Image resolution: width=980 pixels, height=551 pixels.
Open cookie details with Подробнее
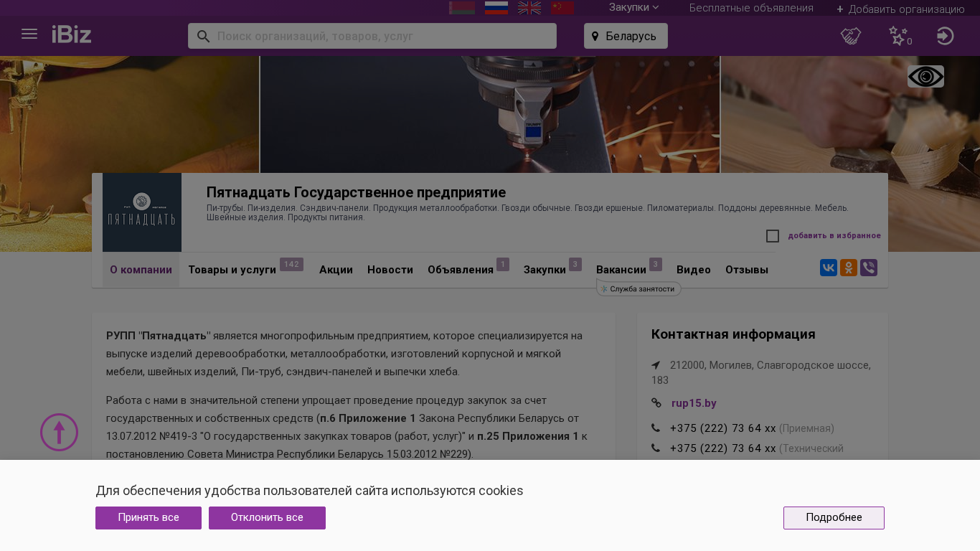click(834, 518)
